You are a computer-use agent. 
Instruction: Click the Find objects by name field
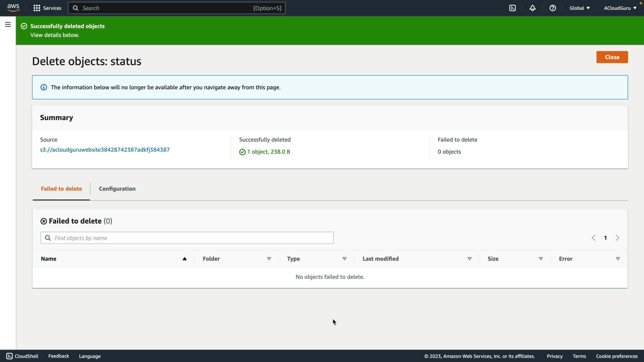point(191,238)
